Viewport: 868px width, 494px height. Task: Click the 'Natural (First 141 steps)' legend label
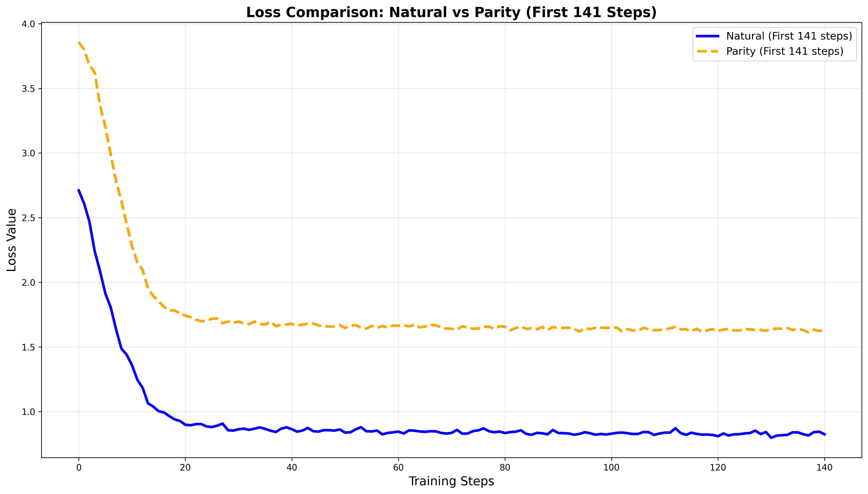[x=789, y=36]
